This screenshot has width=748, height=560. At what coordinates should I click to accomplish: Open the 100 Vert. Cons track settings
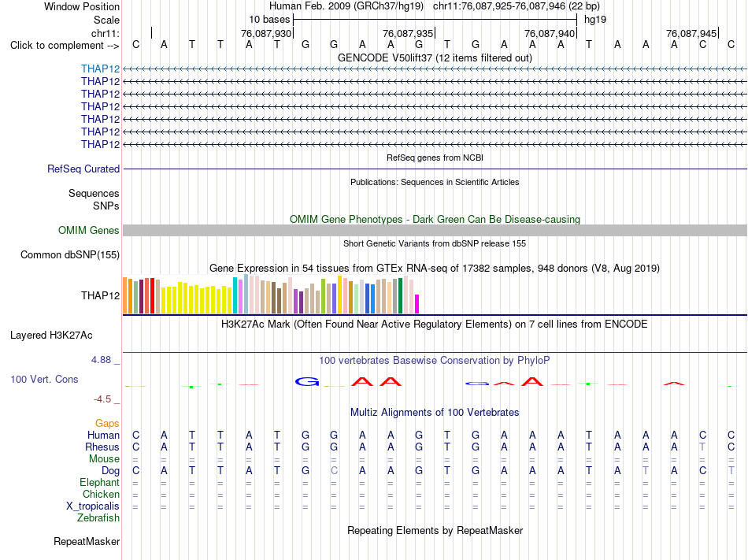click(44, 379)
